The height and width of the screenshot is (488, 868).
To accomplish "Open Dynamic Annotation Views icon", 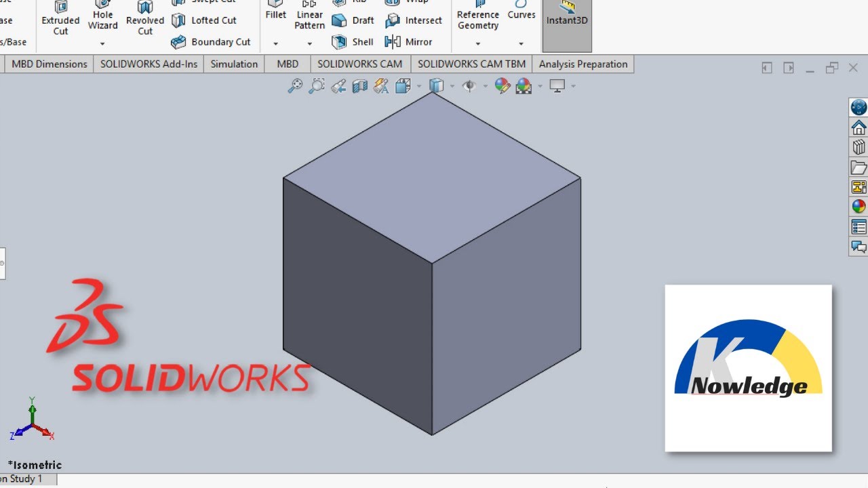I will click(x=381, y=86).
